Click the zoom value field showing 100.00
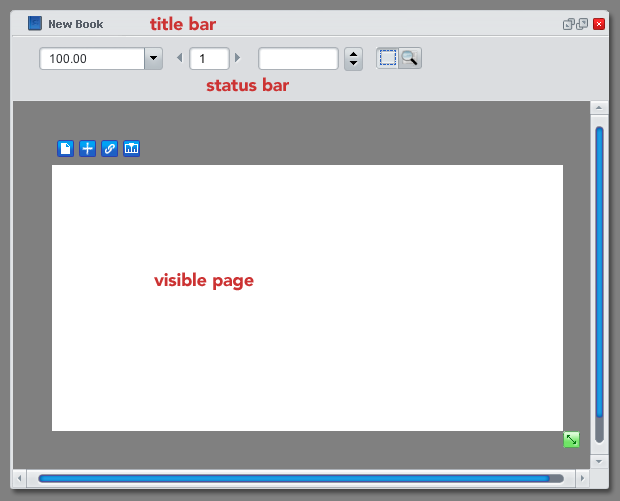The height and width of the screenshot is (501, 620). coord(92,59)
